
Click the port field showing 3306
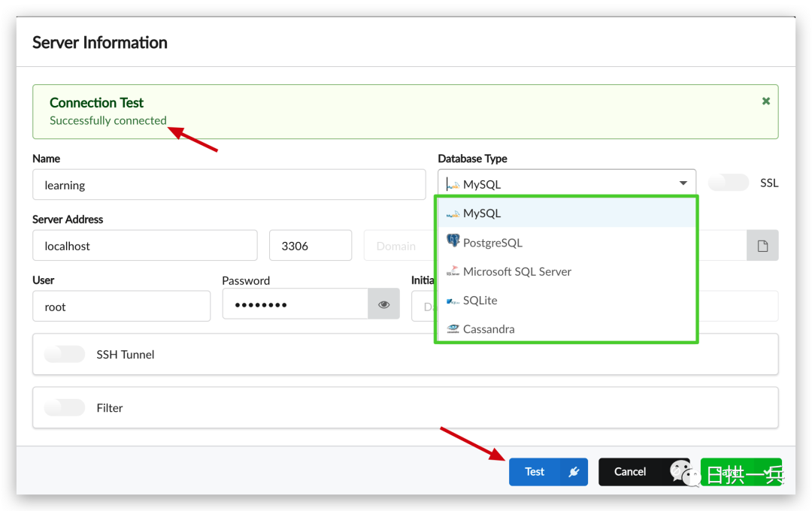(x=311, y=246)
